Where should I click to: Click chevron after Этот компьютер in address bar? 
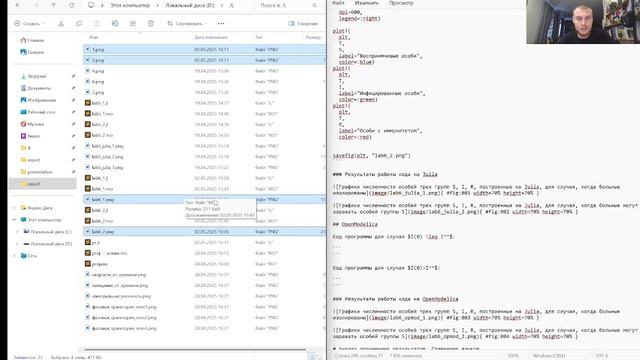coord(157,5)
